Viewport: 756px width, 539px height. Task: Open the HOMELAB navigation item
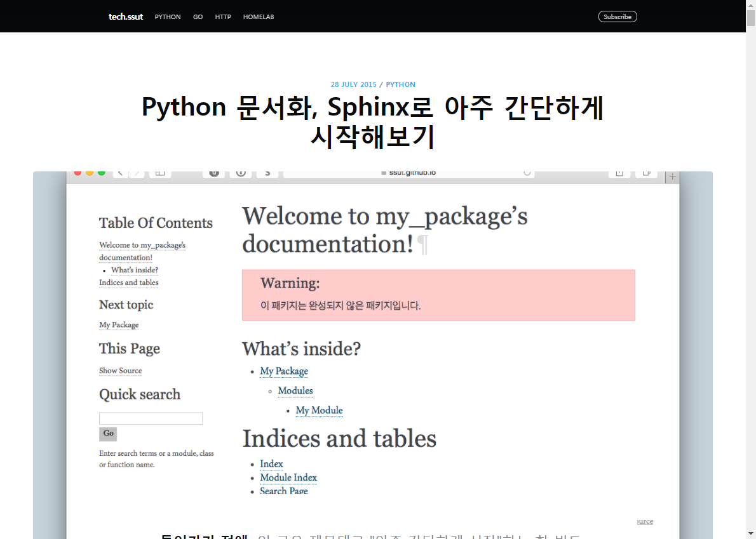pyautogui.click(x=259, y=17)
